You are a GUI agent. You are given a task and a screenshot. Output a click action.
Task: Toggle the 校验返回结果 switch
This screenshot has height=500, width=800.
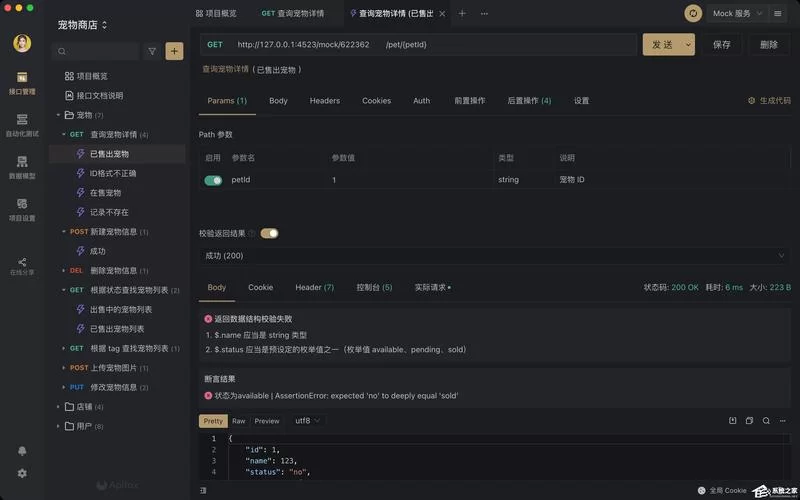click(x=269, y=233)
